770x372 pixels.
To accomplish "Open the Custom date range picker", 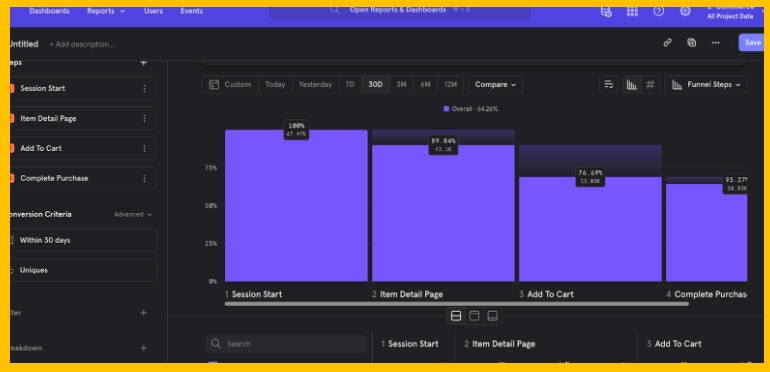I will coord(230,84).
